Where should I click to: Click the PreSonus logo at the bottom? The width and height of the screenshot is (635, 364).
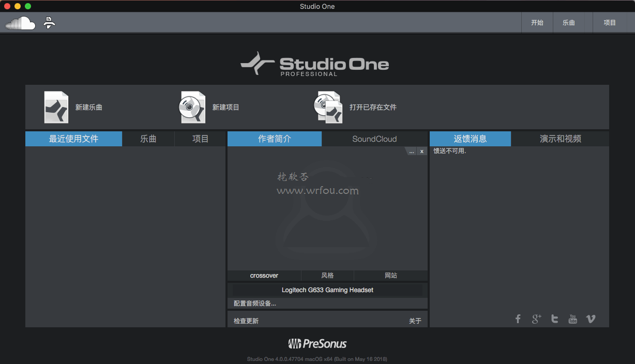pos(317,344)
